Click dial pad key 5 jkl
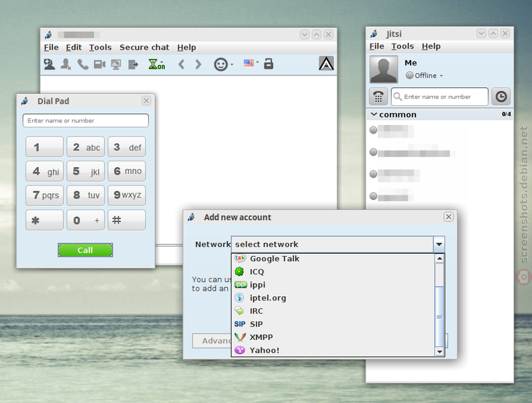Viewport: 532px width, 403px height. [85, 171]
